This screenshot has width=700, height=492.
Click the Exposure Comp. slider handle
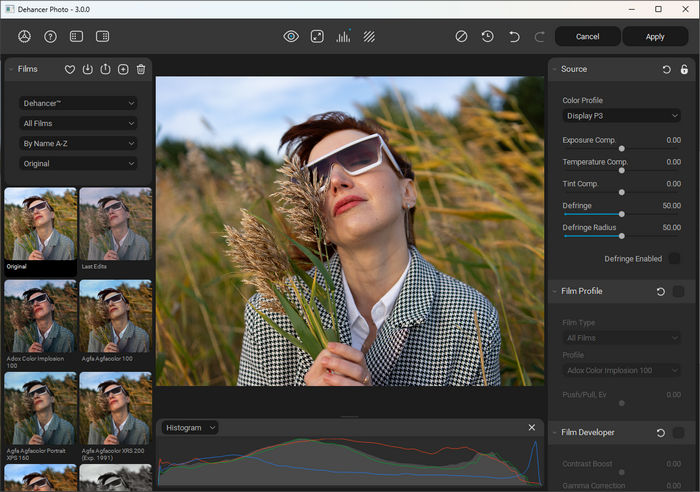click(x=621, y=149)
